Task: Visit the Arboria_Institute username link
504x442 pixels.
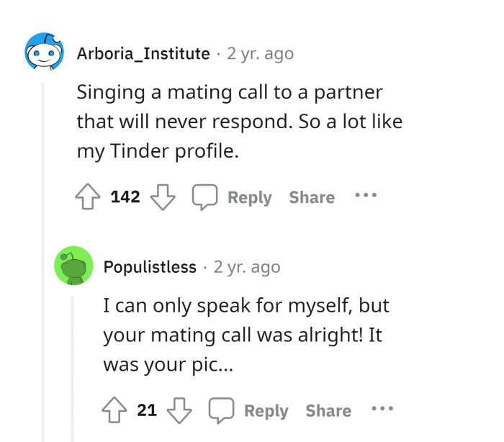Action: tap(143, 53)
